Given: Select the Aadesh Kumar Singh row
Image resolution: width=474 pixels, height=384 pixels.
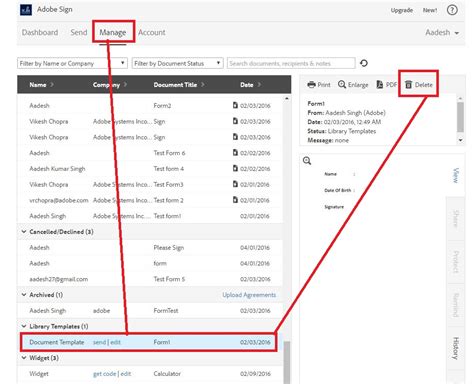Looking at the screenshot, I should click(x=150, y=169).
